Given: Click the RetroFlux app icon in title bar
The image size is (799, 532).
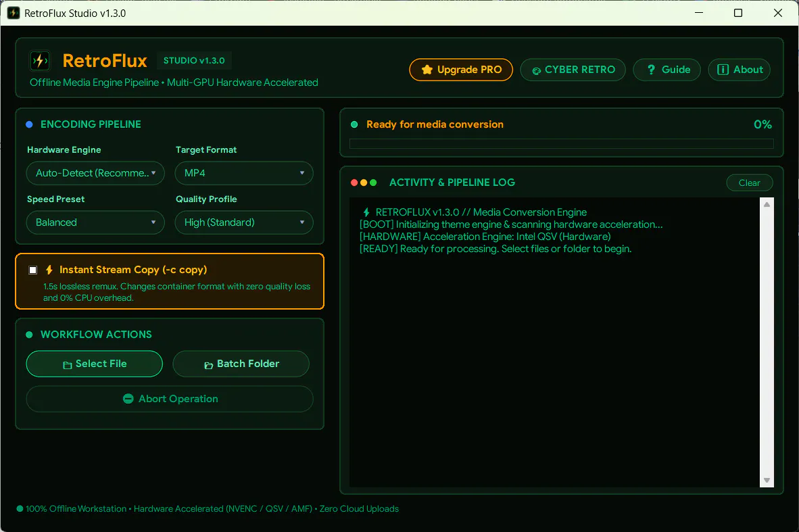Looking at the screenshot, I should [x=14, y=14].
